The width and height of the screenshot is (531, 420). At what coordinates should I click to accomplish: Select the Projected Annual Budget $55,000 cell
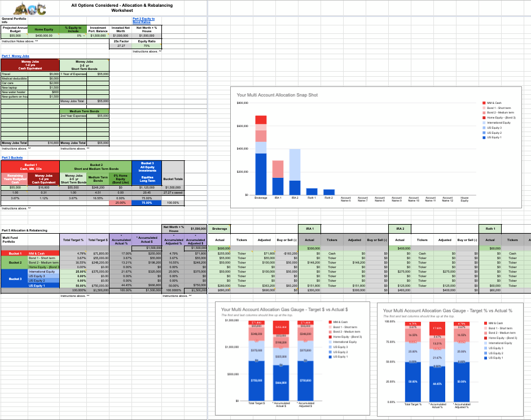pos(15,36)
